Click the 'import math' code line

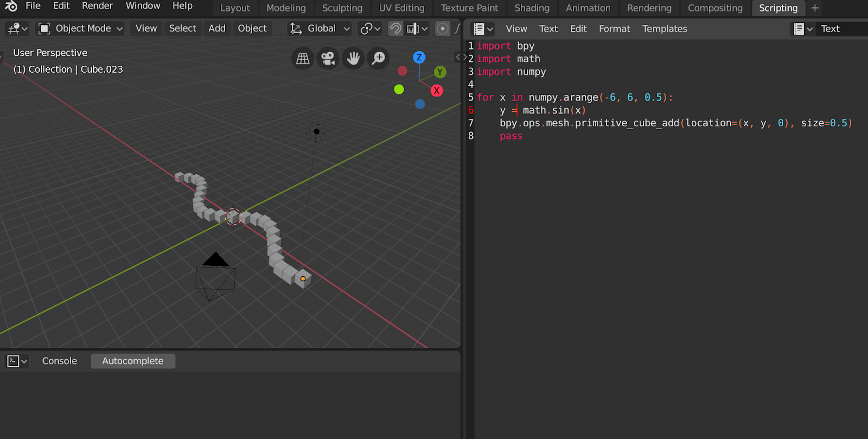point(508,59)
